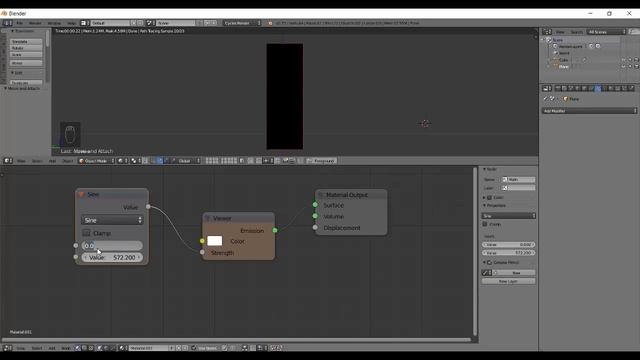Viewport: 640px width, 360px height.
Task: Collapse the Transform panel in tool shelf
Action: pyautogui.click(x=13, y=31)
